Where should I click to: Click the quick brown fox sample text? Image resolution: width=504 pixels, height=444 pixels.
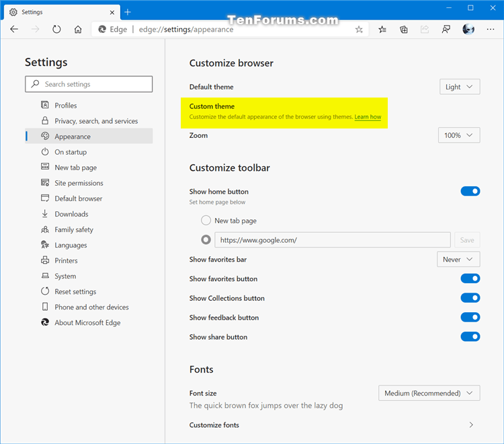click(266, 406)
